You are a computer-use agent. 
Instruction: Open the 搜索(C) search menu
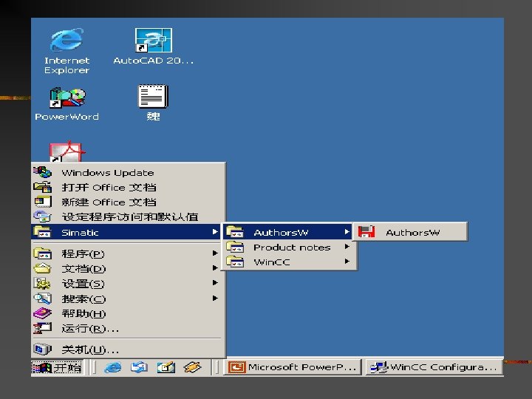pos(128,299)
